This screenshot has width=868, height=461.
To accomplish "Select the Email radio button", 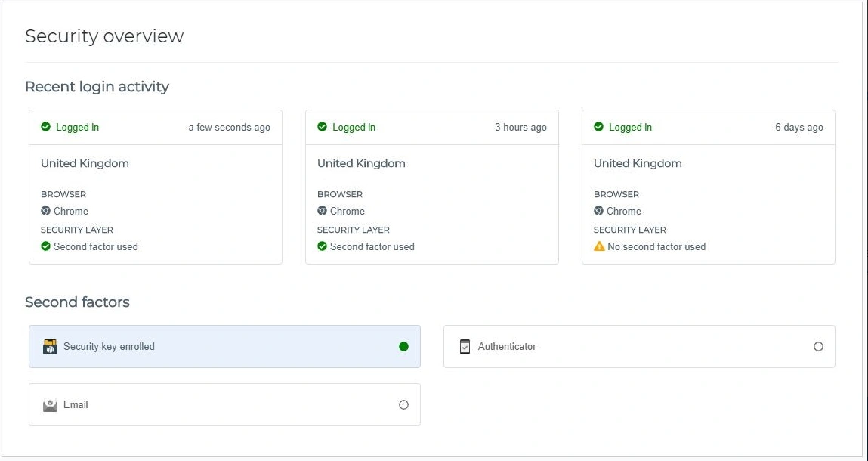I will (403, 405).
